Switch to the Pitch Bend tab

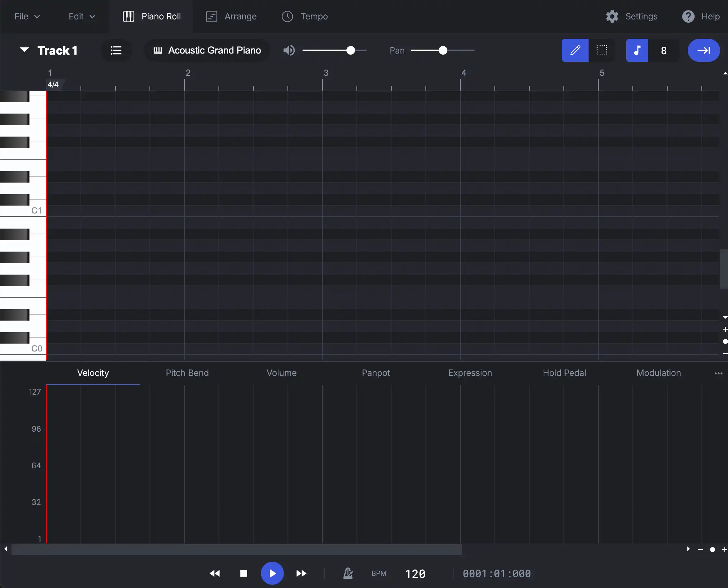(x=187, y=373)
